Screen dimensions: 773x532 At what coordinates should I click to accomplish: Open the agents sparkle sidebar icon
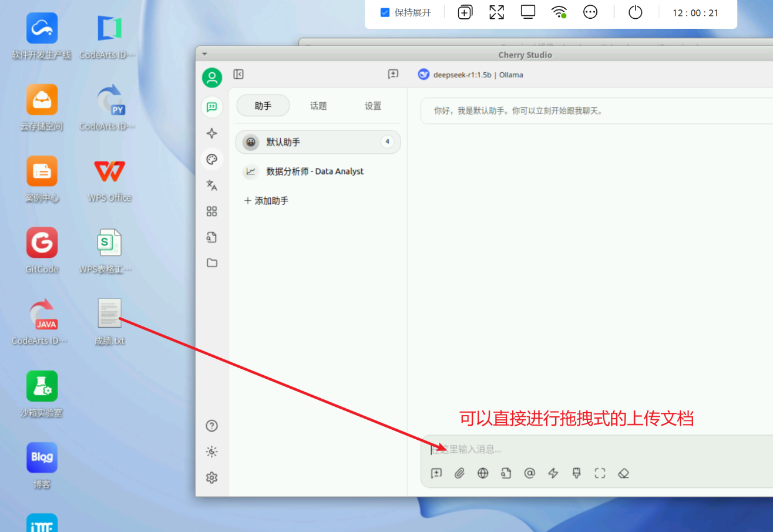point(212,133)
